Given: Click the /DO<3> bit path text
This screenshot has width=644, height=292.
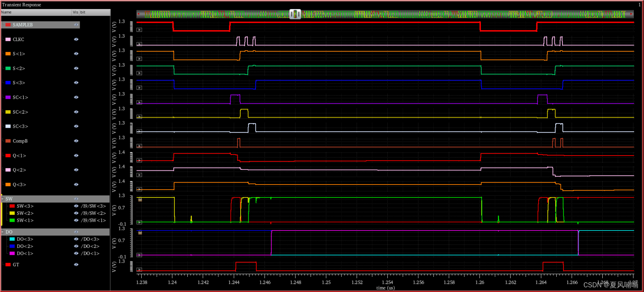Looking at the screenshot, I should point(90,239).
